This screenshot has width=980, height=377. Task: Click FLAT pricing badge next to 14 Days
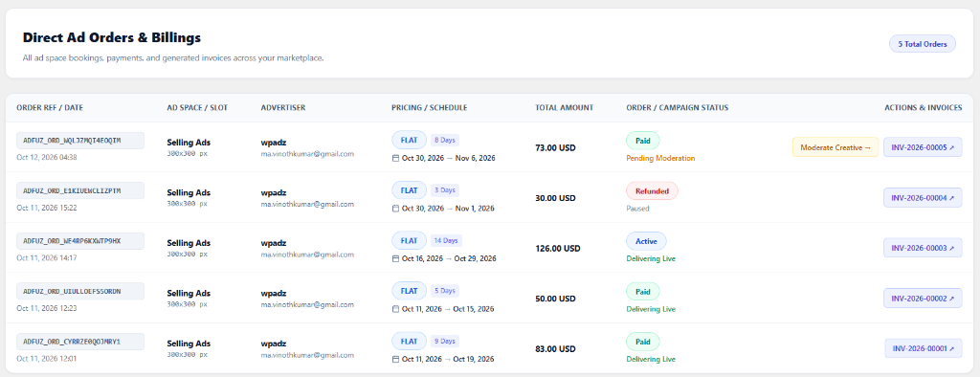point(409,240)
